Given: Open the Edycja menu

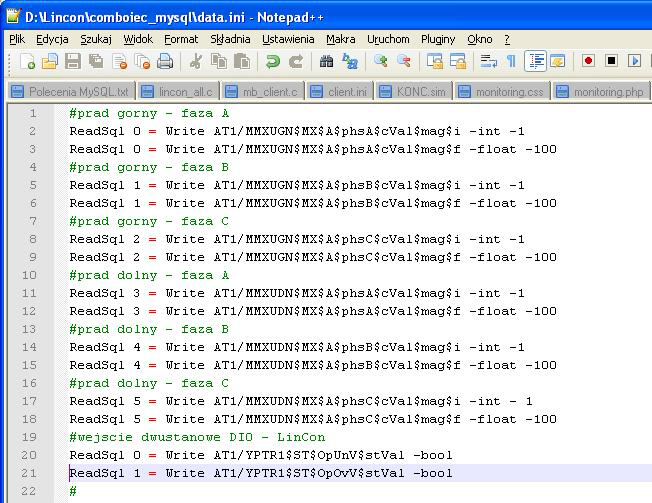Looking at the screenshot, I should coord(52,39).
